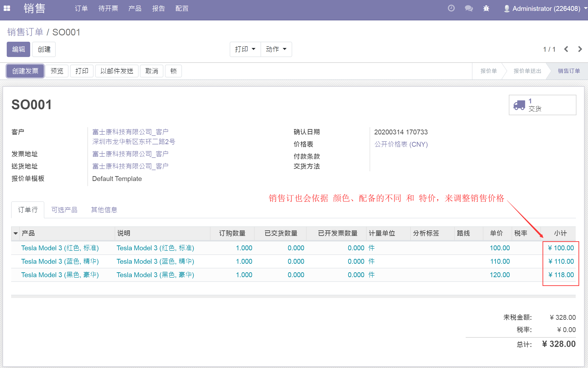
Task: Open the 发票地址 customer link
Action: click(x=130, y=154)
